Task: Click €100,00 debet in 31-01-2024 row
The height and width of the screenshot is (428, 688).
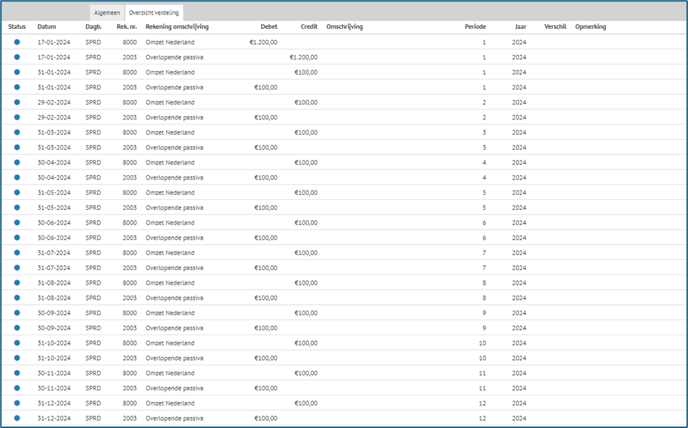Action: coord(266,87)
